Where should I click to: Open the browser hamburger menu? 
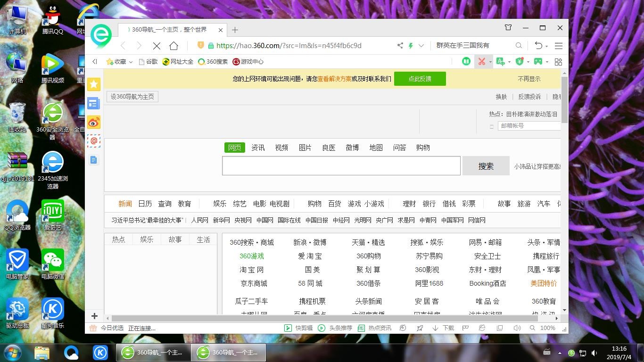pyautogui.click(x=559, y=46)
